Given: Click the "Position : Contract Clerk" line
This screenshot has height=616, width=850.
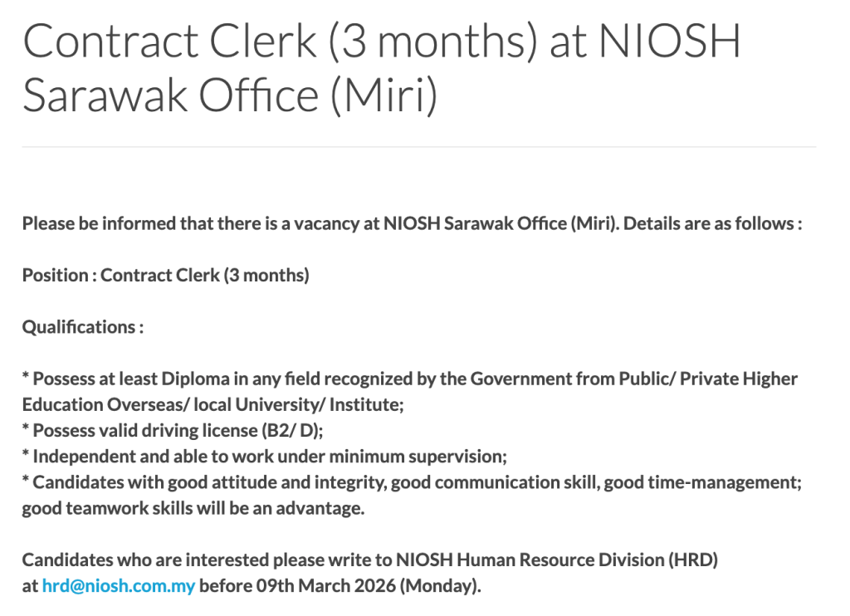Looking at the screenshot, I should coord(165,276).
